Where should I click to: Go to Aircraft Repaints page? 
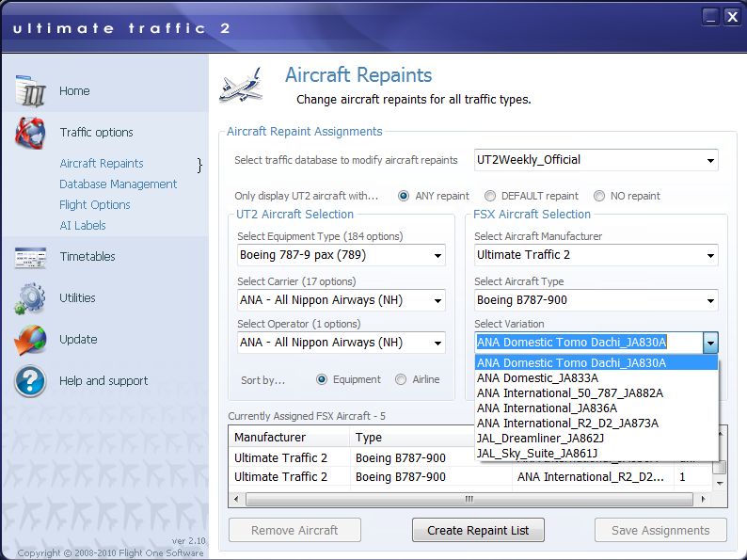click(x=102, y=164)
